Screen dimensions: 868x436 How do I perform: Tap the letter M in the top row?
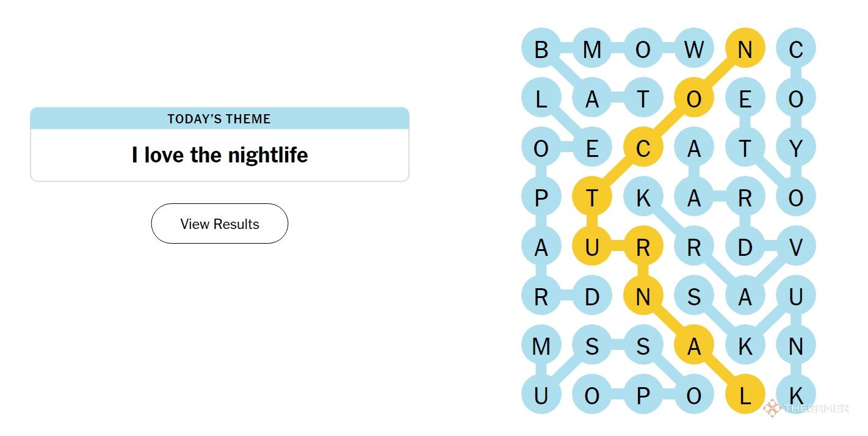click(x=591, y=48)
